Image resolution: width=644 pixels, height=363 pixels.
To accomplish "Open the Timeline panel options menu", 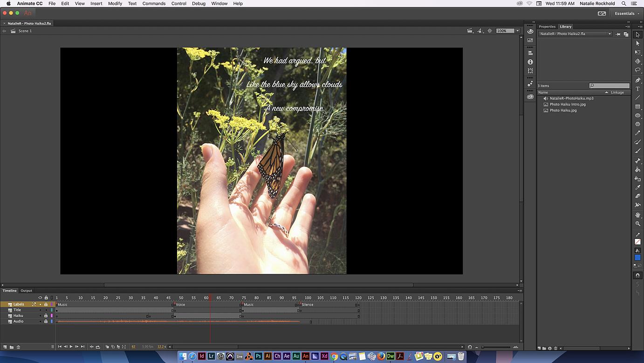I will (520, 291).
